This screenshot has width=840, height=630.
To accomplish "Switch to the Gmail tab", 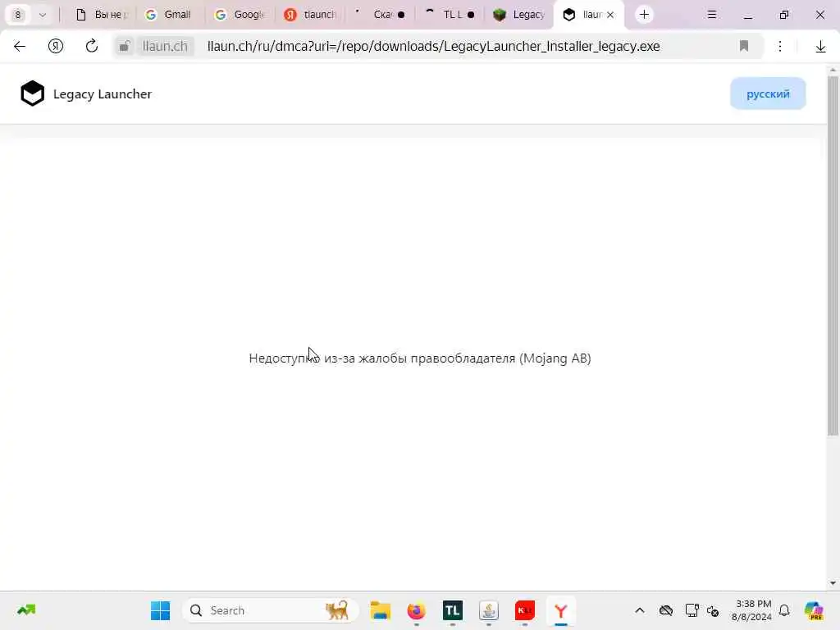I will pos(169,15).
